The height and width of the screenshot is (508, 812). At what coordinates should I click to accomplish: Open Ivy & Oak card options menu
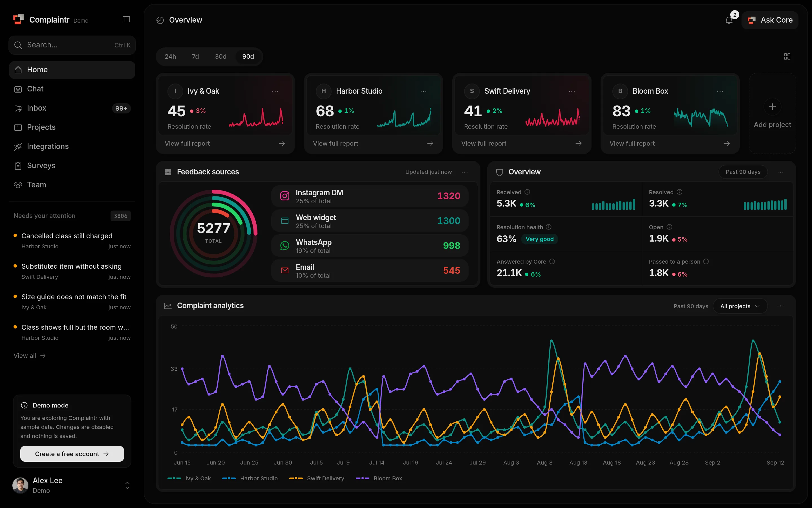275,91
